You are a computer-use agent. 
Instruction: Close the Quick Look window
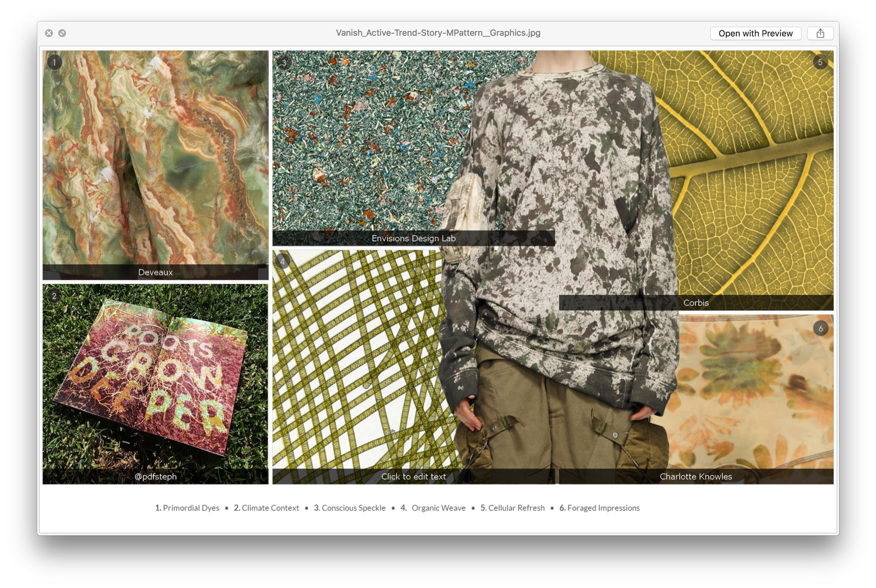[49, 33]
